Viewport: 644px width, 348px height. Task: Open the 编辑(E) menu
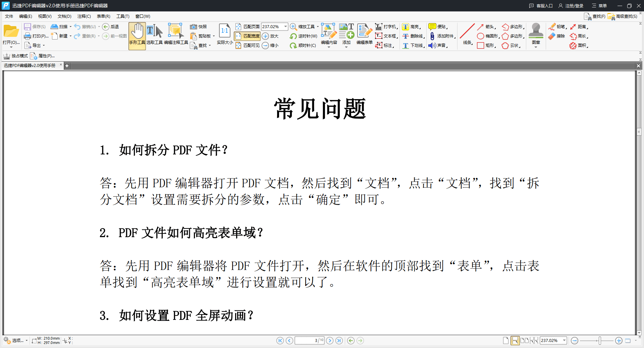[x=25, y=16]
